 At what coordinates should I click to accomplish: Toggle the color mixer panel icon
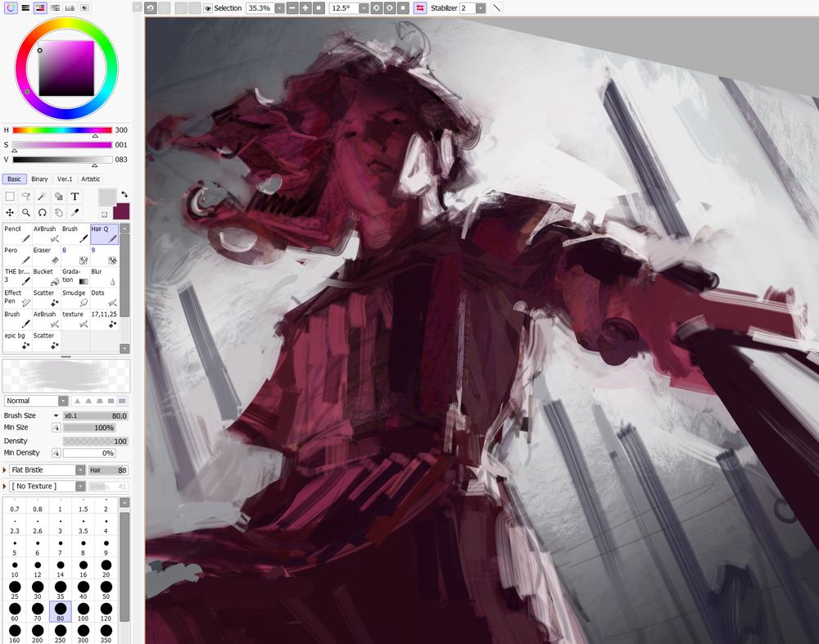pos(55,8)
